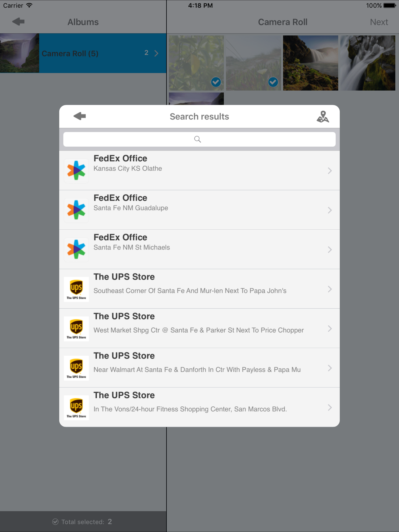Tap the FedEx logo for Santa Fe Guadalupe

pos(76,210)
